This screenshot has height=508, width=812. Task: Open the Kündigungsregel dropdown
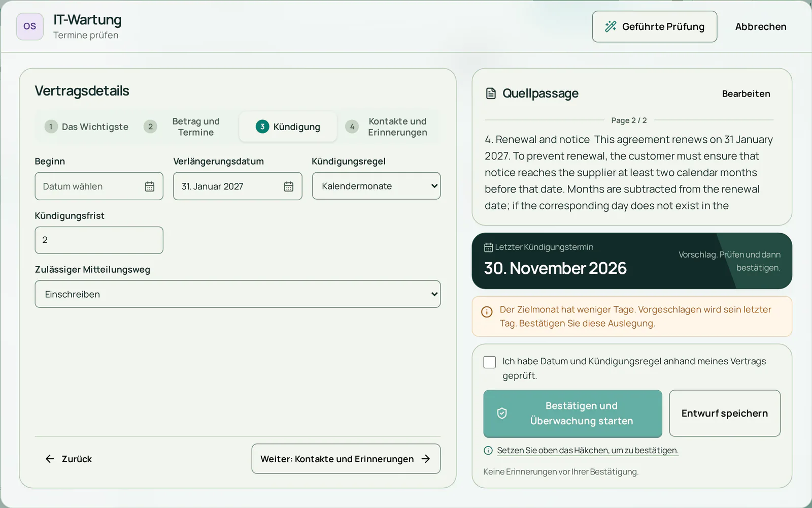(x=376, y=186)
